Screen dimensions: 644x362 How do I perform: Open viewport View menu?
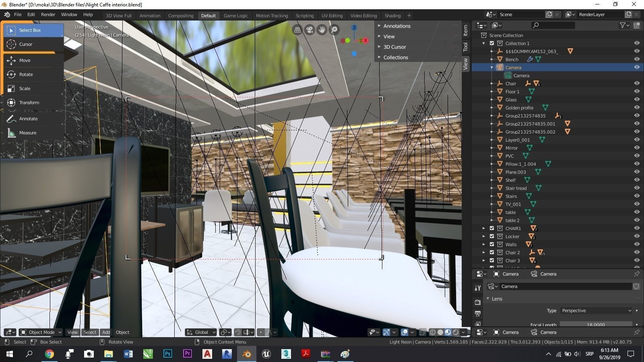[72, 332]
